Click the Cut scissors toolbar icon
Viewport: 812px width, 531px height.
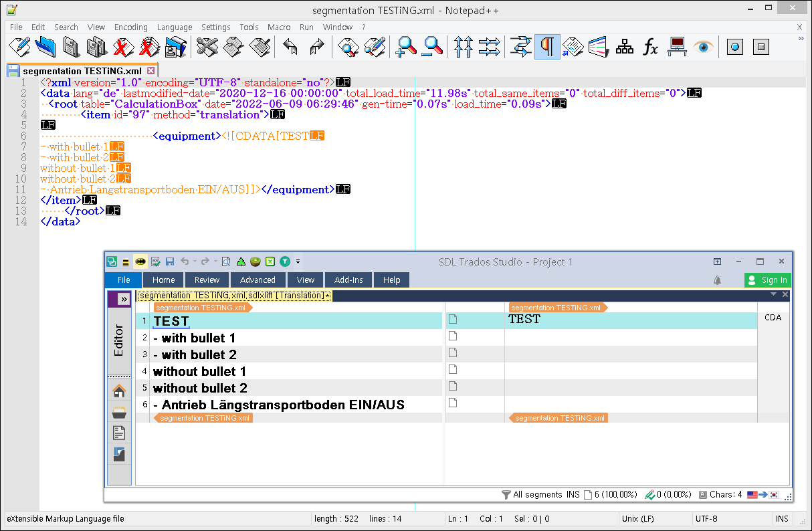tap(207, 46)
